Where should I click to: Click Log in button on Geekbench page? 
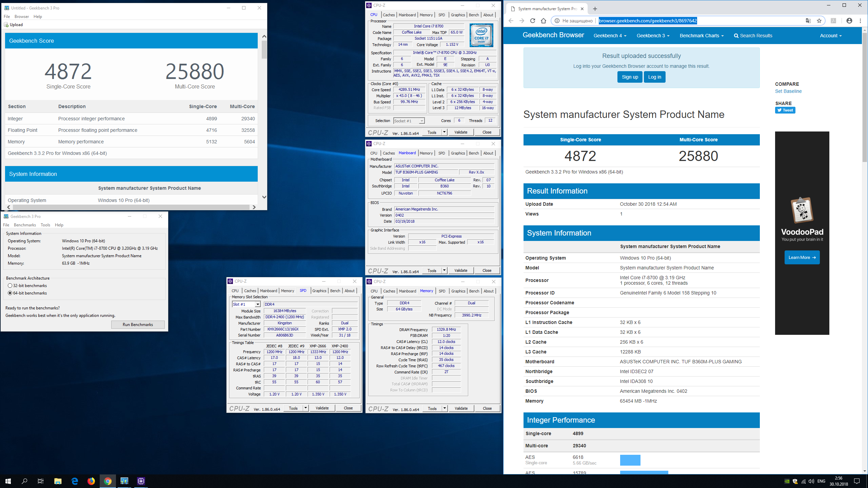(x=654, y=77)
